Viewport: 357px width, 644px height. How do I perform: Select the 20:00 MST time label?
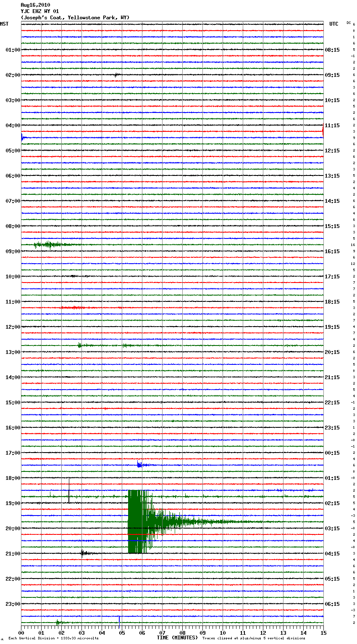(x=13, y=529)
